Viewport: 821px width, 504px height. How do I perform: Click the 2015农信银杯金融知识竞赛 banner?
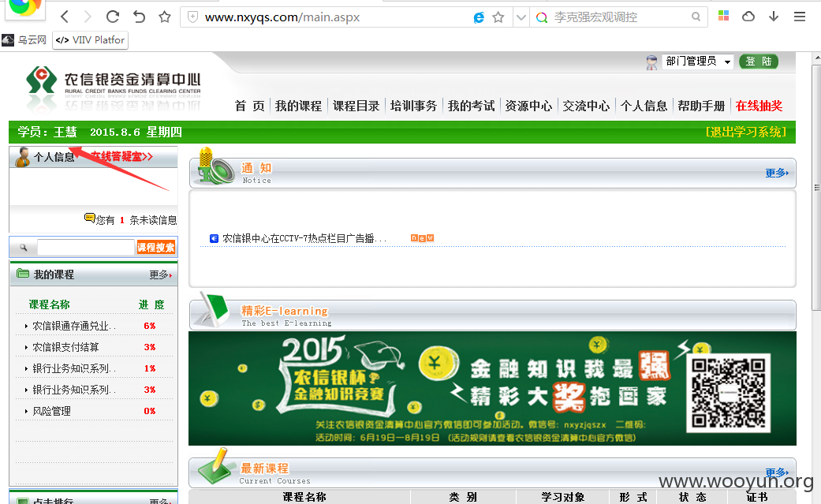492,388
